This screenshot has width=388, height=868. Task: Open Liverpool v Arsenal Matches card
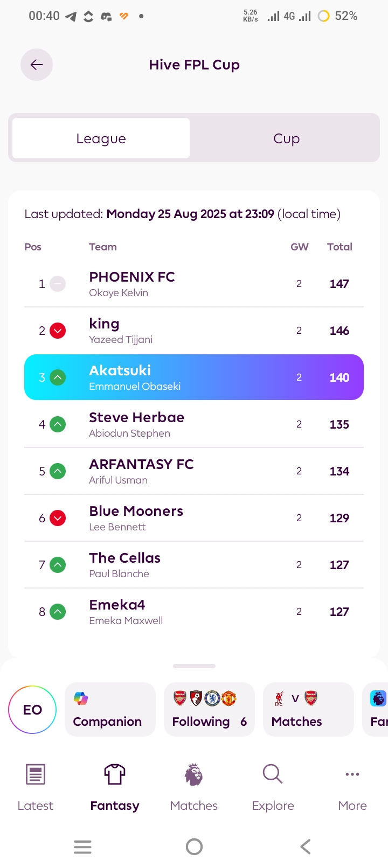click(308, 709)
